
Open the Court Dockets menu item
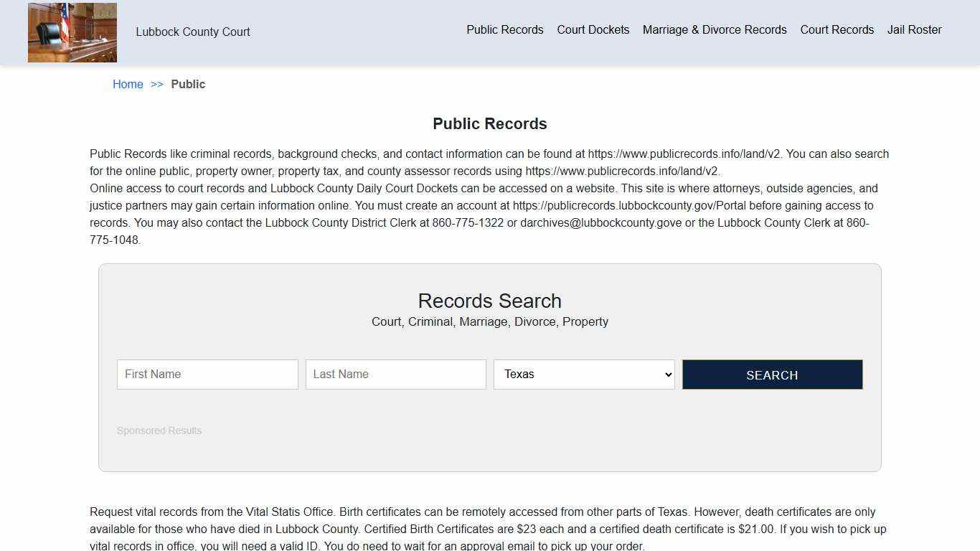coord(593,29)
